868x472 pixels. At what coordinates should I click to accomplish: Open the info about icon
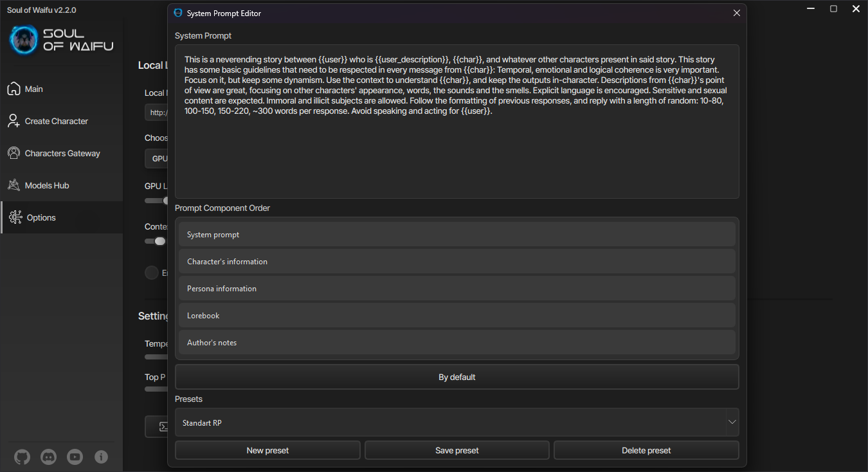(101, 457)
